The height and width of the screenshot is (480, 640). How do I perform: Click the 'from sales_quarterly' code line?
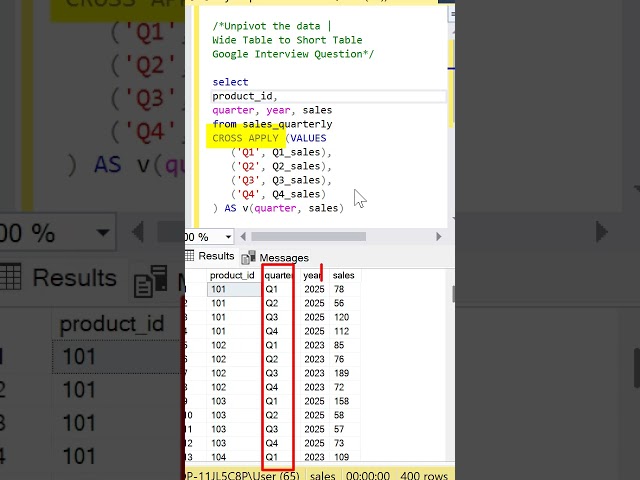coord(272,124)
